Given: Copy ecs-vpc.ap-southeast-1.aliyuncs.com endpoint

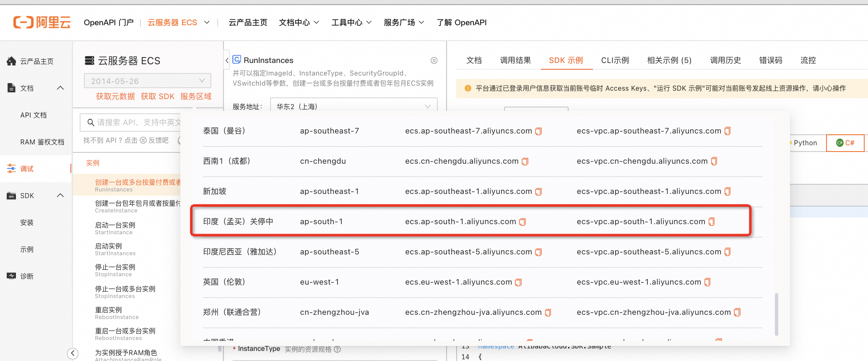Looking at the screenshot, I should (728, 192).
